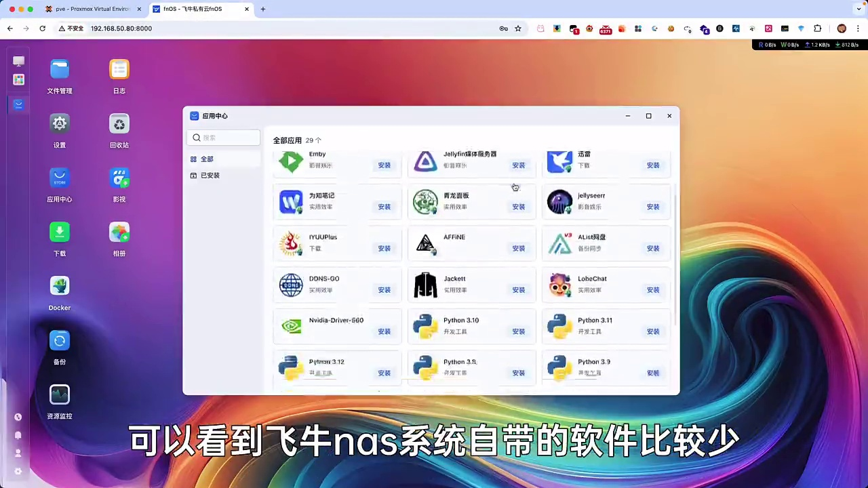Image resolution: width=868 pixels, height=488 pixels.
Task: Open a new browser tab
Action: (x=263, y=9)
